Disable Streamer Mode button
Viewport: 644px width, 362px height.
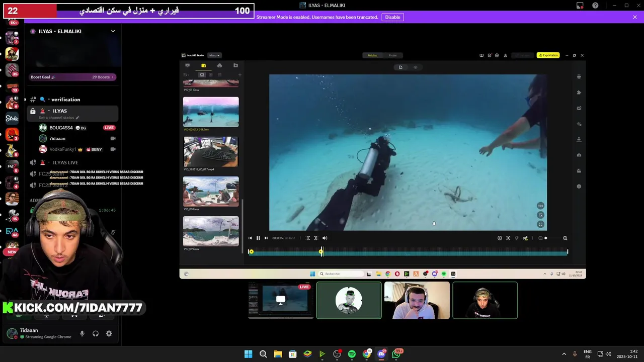click(392, 17)
